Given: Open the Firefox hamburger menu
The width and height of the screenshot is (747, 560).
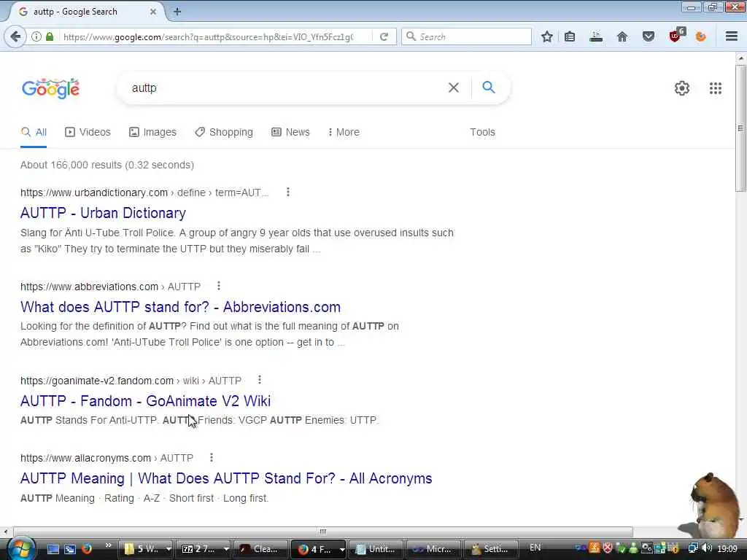Looking at the screenshot, I should click(x=732, y=36).
